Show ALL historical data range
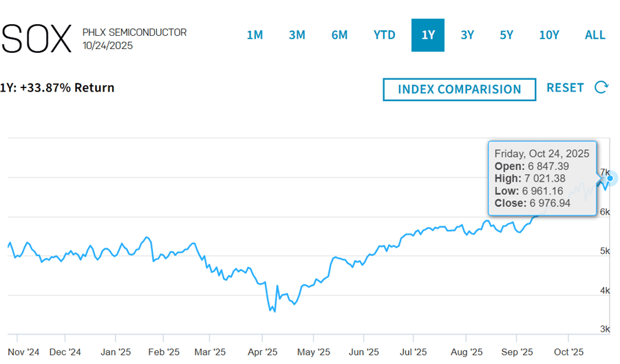 coord(595,35)
